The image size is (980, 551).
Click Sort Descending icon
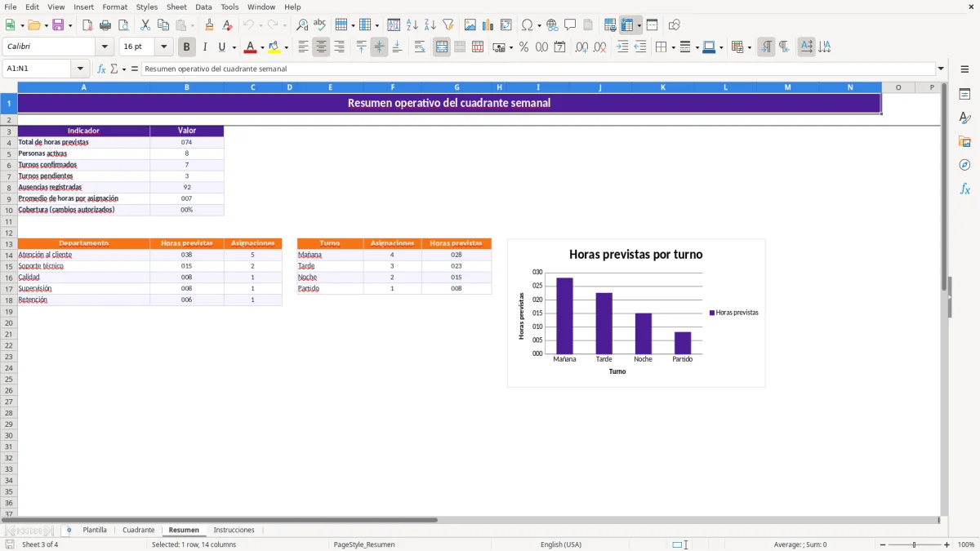tap(430, 25)
